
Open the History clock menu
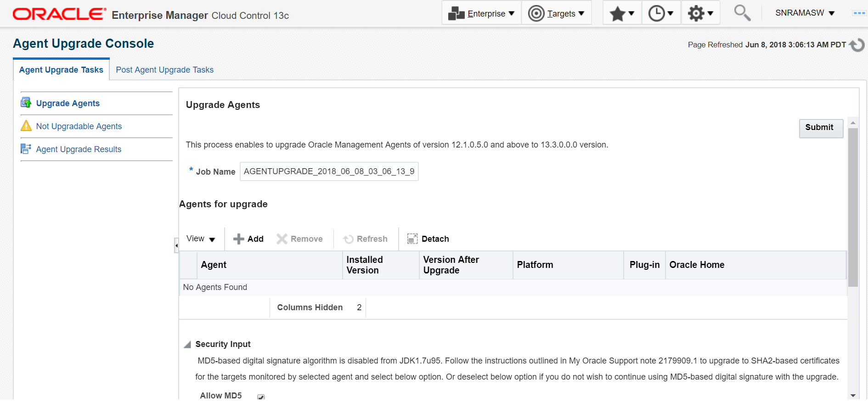click(x=661, y=13)
